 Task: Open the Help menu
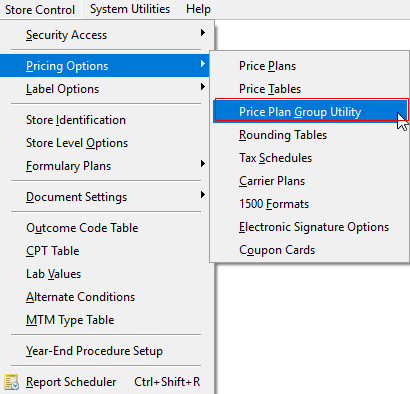[198, 9]
